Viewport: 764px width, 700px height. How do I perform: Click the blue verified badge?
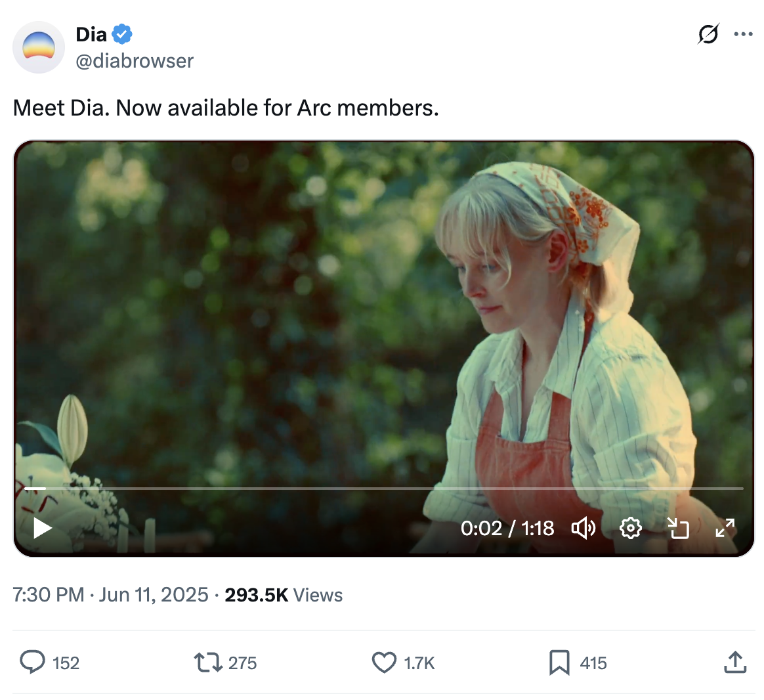pyautogui.click(x=122, y=33)
